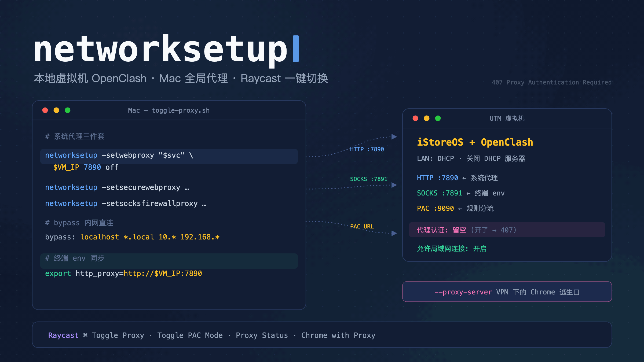The width and height of the screenshot is (644, 362).
Task: Click '407 Proxy Authentication Required' text
Action: (552, 82)
